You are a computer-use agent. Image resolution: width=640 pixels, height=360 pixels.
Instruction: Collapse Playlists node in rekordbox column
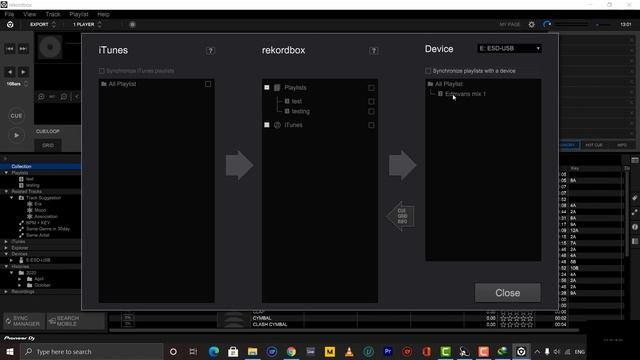(267, 88)
